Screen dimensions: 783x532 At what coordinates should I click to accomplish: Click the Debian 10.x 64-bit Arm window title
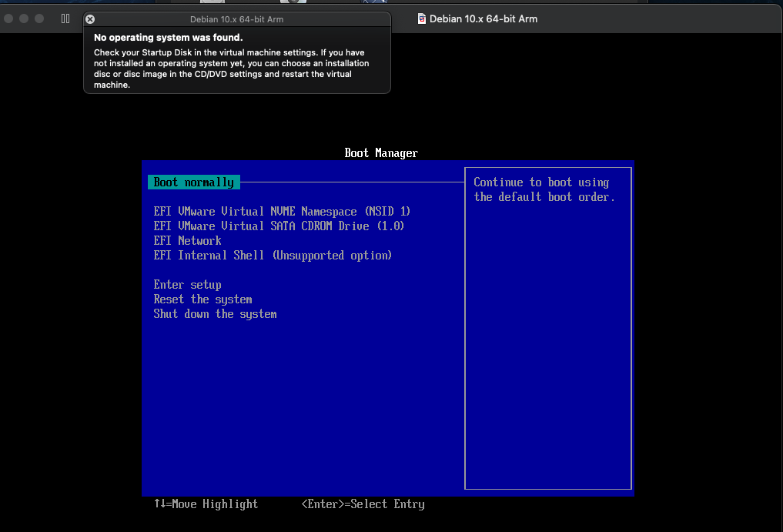click(x=484, y=19)
